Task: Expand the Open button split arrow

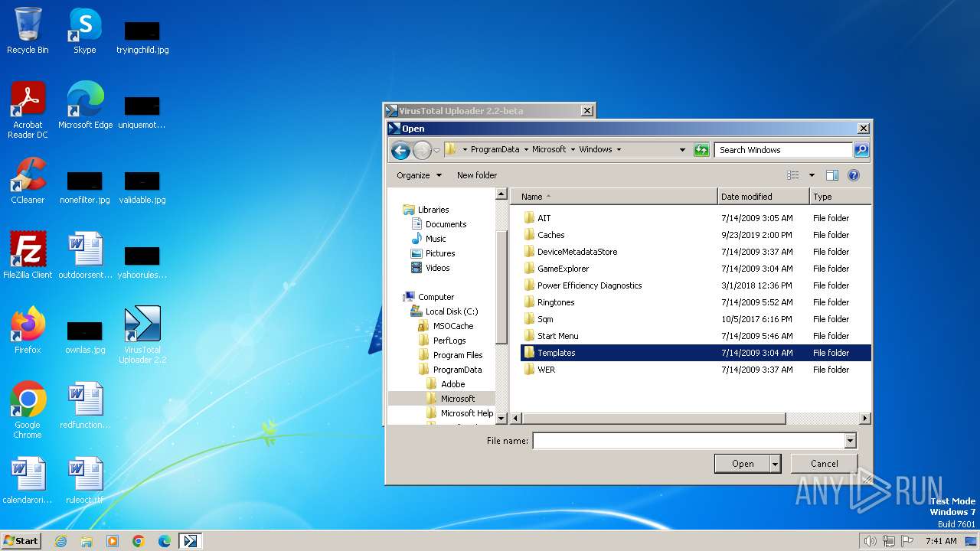Action: click(776, 464)
